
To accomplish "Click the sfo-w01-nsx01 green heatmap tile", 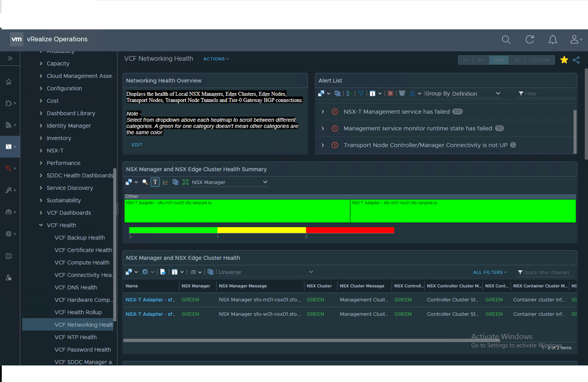I will [x=463, y=211].
